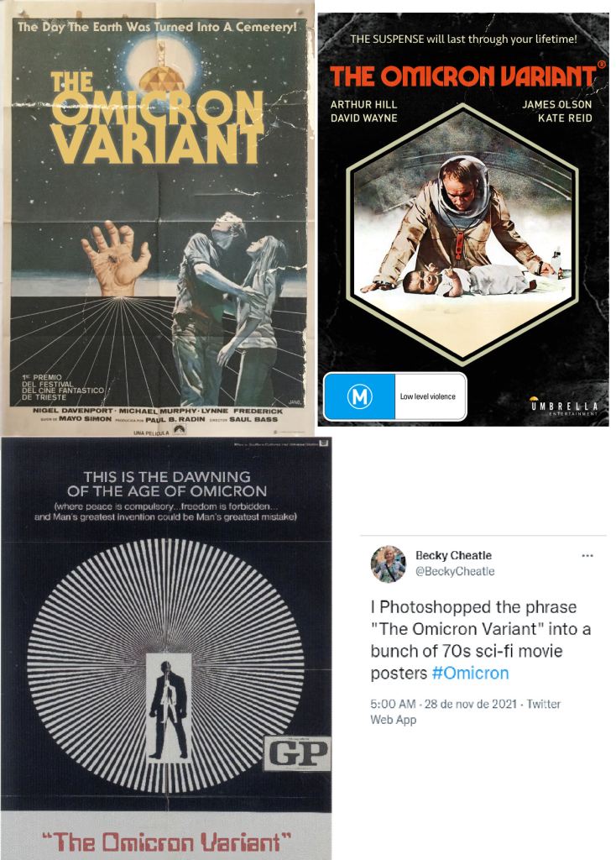Click the tweet body text
The height and width of the screenshot is (860, 616).
(481, 640)
